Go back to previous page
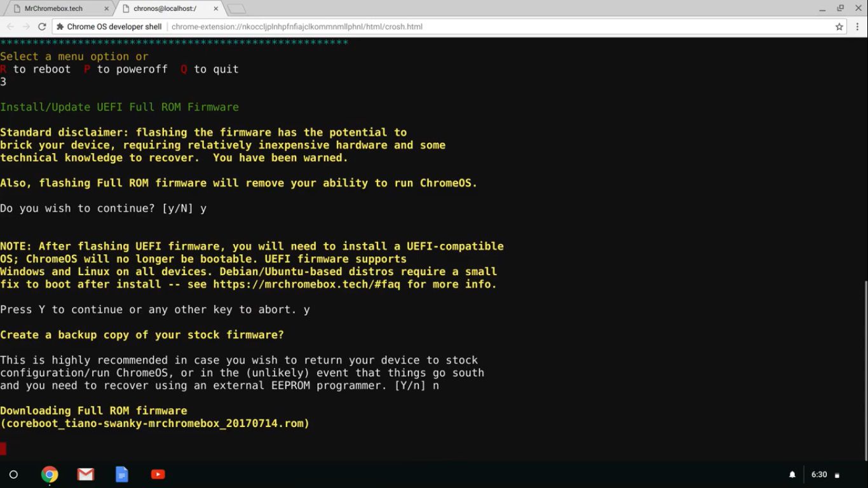Viewport: 868px width, 488px height. coord(10,27)
